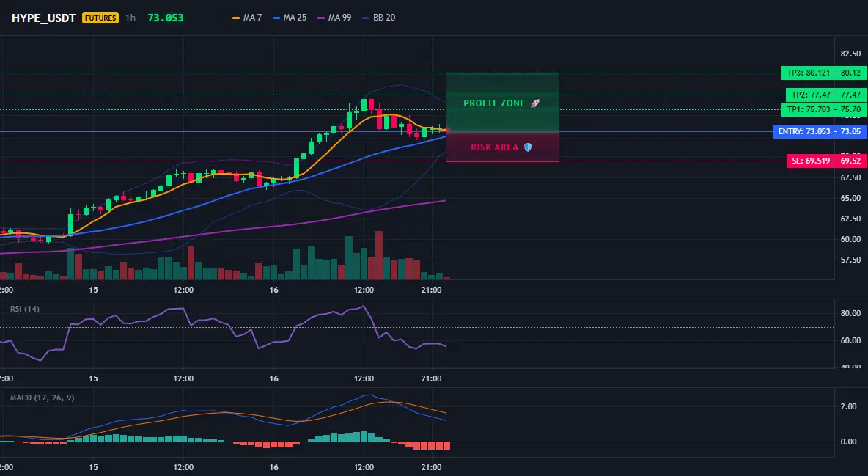Select the 1h timeframe label
Screen dimensions: 868x476
point(130,18)
